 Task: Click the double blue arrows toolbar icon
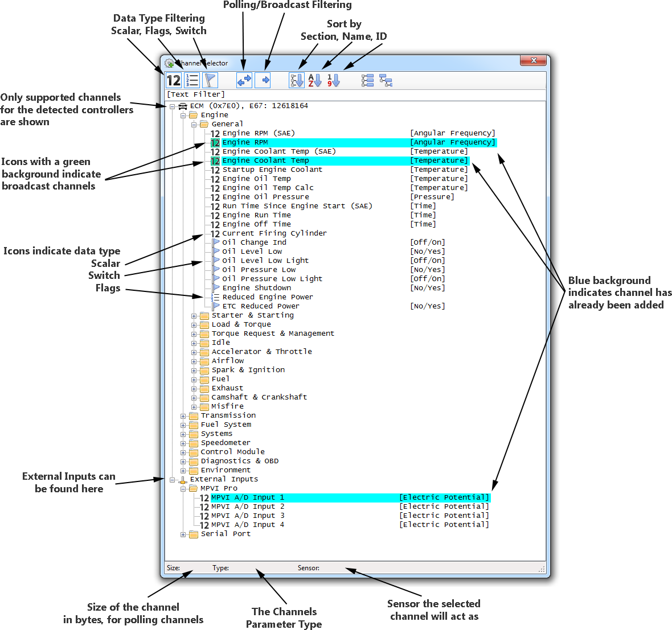(x=244, y=80)
